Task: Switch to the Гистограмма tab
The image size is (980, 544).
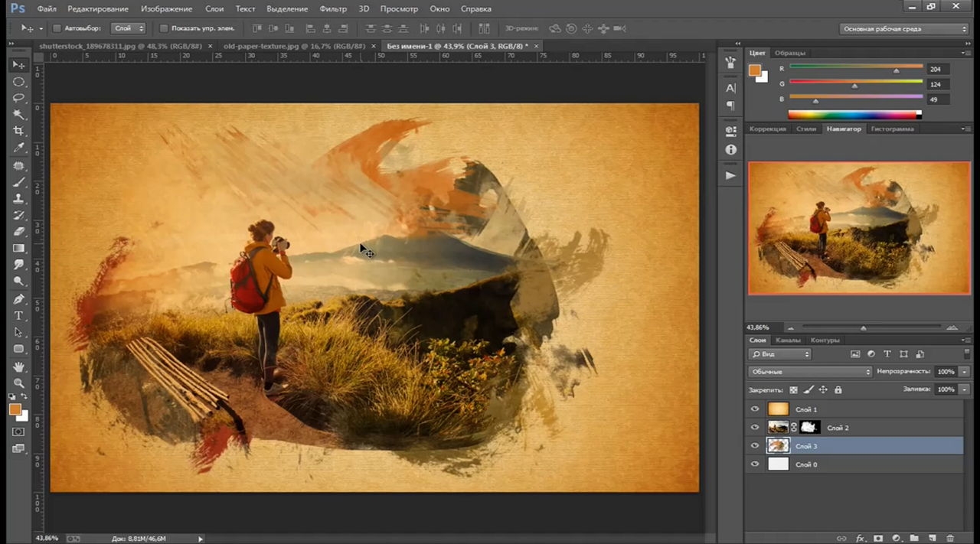Action: 892,129
